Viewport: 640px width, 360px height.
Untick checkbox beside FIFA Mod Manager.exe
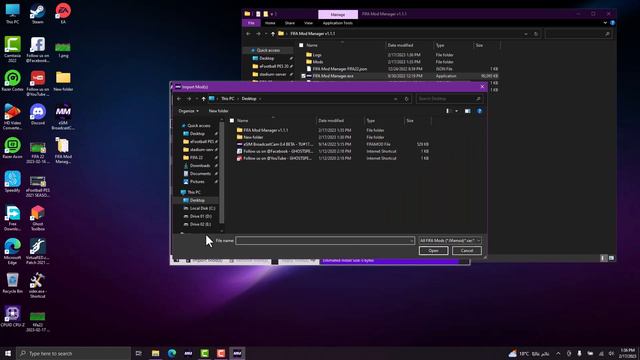[x=303, y=76]
